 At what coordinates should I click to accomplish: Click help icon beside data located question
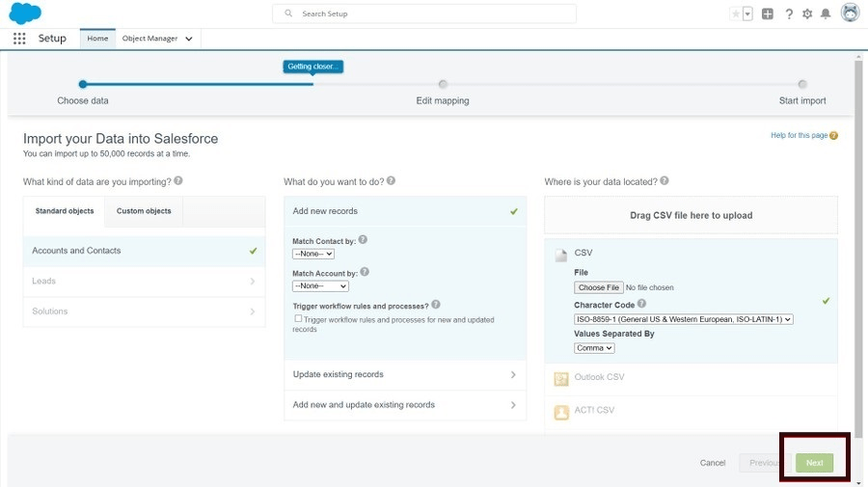tap(665, 180)
